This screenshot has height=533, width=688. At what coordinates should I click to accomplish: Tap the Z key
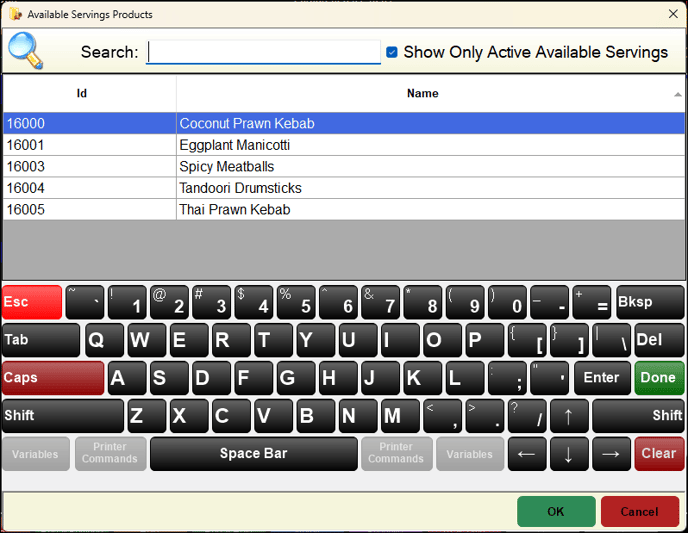pos(147,415)
